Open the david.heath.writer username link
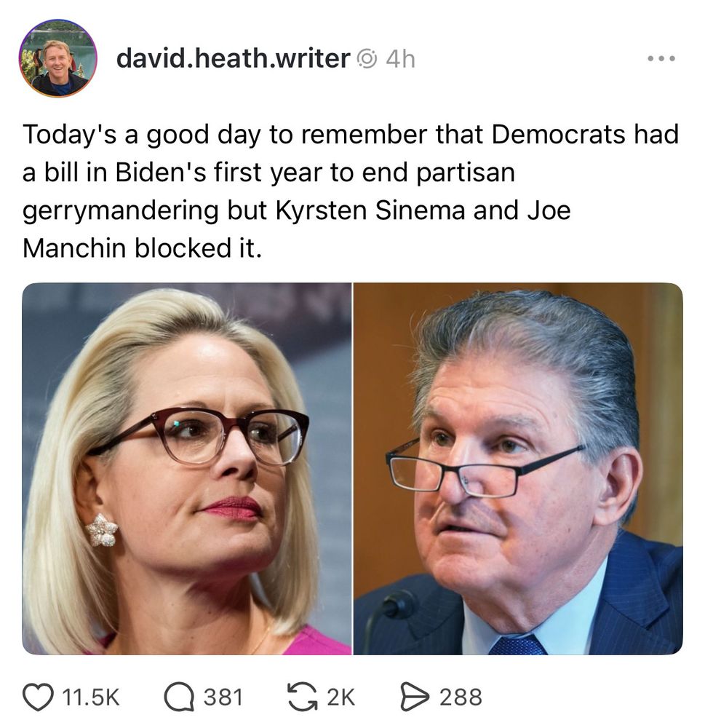 click(233, 58)
